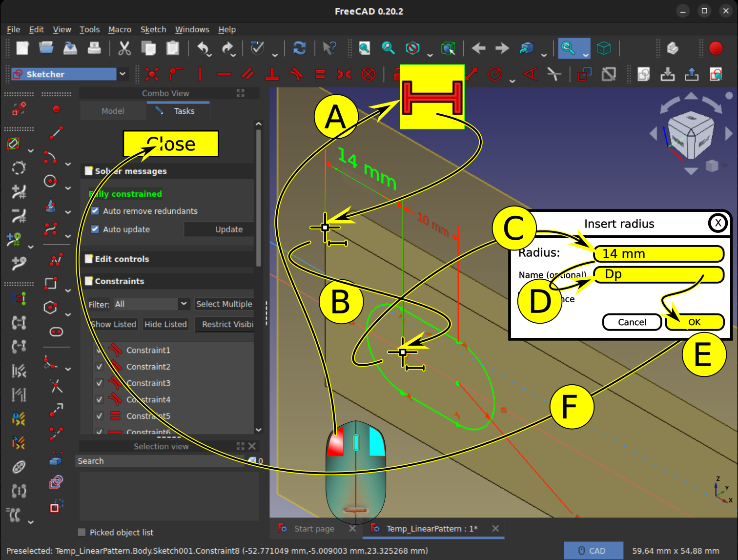Uncheck the Constraint4 checkbox

coord(100,399)
